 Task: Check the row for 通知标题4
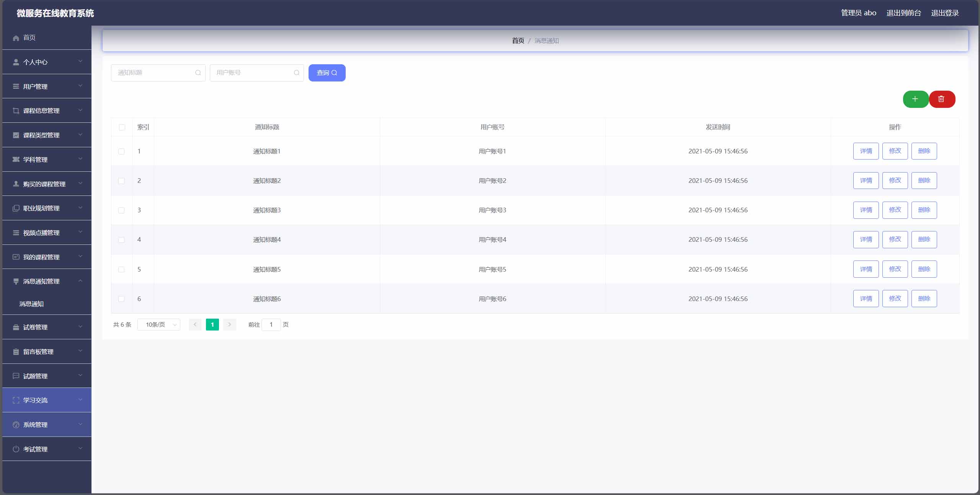coord(121,240)
